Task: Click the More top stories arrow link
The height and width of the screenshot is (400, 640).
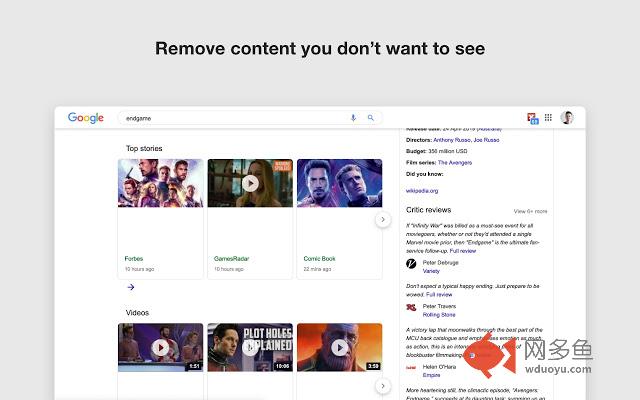Action: point(131,287)
